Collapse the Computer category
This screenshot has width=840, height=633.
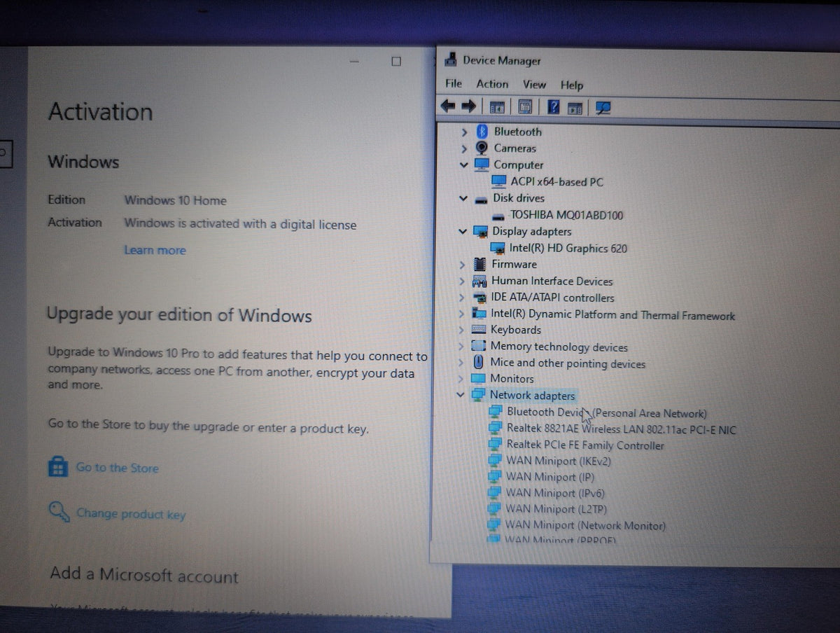pyautogui.click(x=463, y=165)
